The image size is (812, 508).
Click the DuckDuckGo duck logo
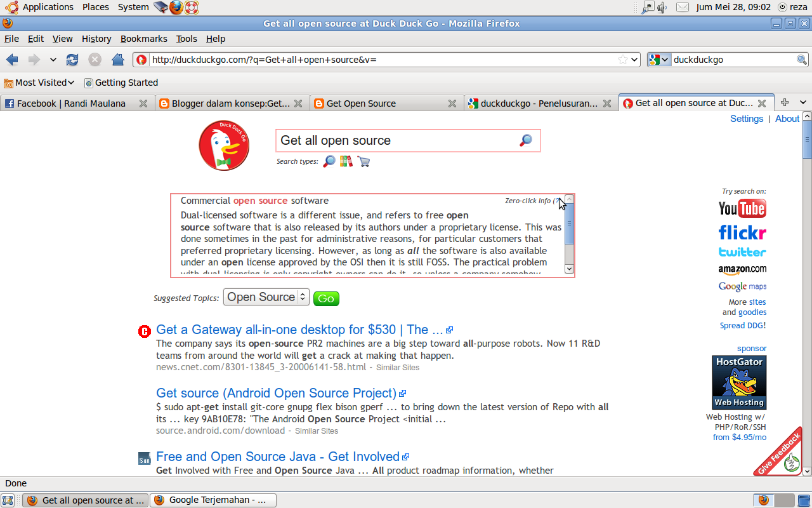(223, 145)
